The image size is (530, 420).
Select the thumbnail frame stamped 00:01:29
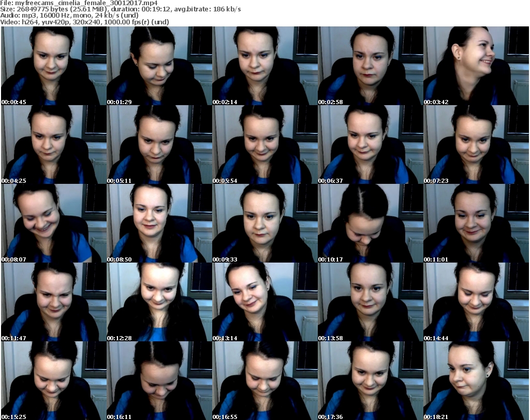tap(159, 66)
